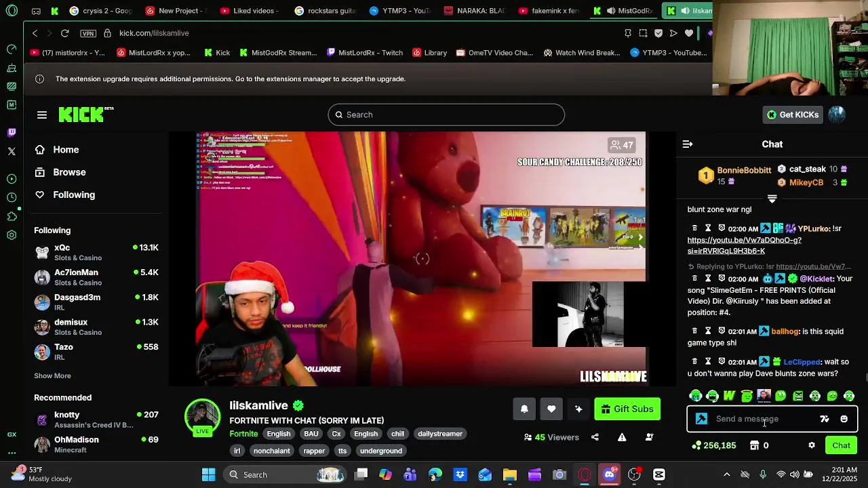Switch to New Project browser tab

[x=176, y=11]
